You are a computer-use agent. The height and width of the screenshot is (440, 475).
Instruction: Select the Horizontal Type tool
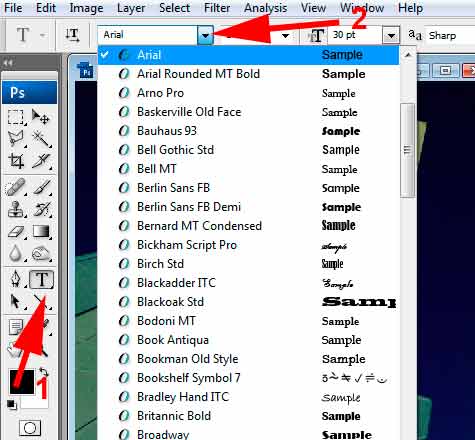pos(42,279)
